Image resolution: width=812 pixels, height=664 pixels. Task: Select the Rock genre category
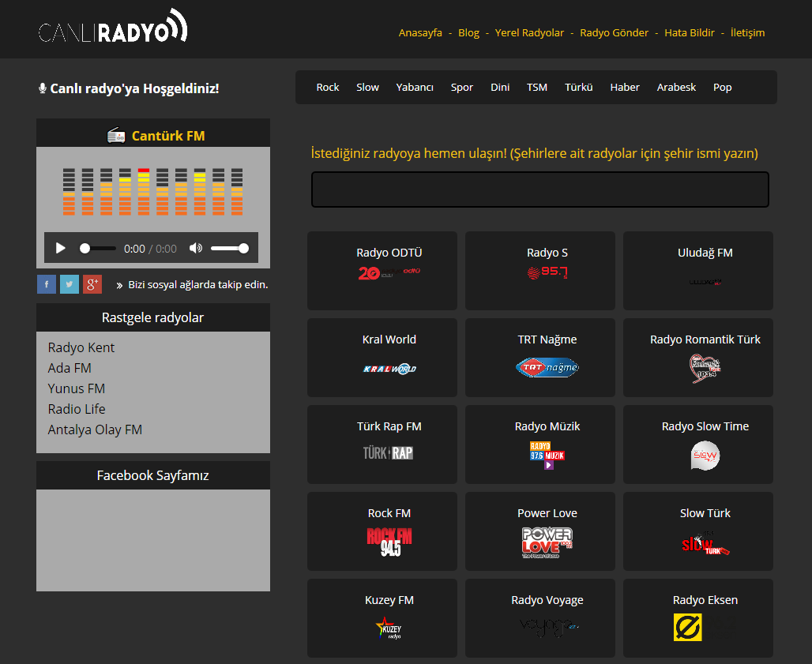point(328,87)
